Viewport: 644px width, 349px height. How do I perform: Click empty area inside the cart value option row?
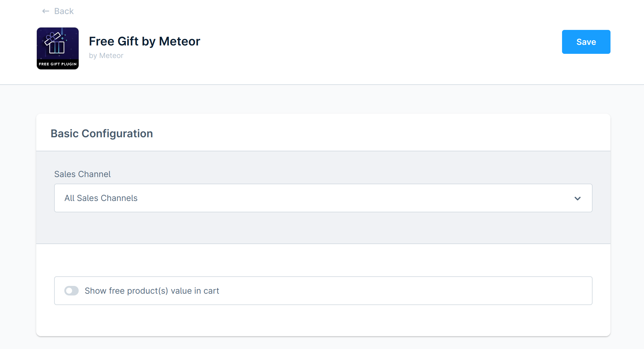(404, 291)
